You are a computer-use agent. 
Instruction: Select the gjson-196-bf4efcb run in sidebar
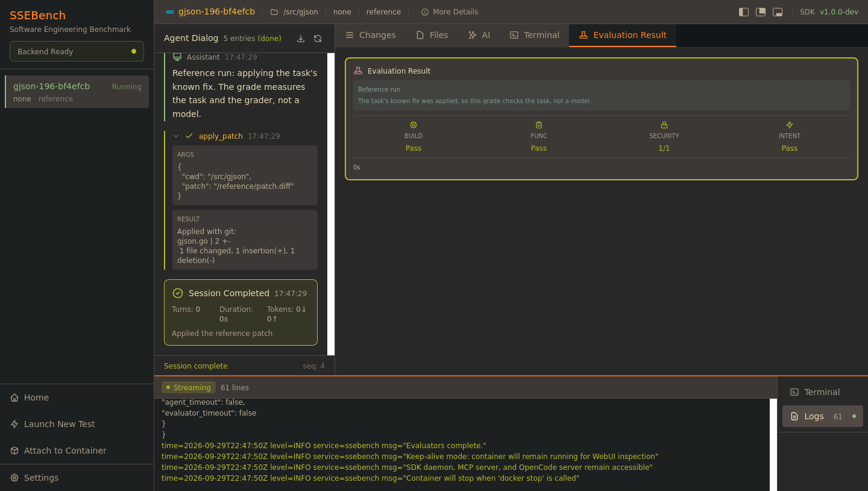pos(77,92)
